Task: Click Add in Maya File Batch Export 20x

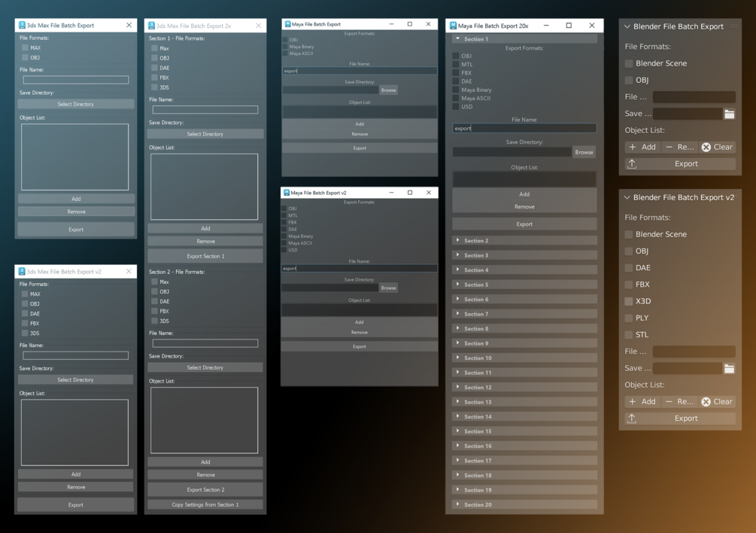Action: pos(524,194)
